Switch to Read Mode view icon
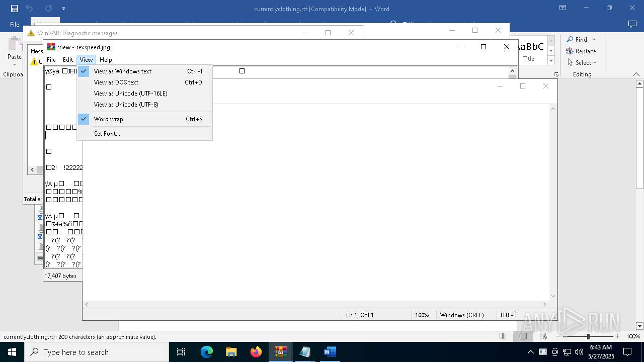The image size is (644, 362). 503,336
